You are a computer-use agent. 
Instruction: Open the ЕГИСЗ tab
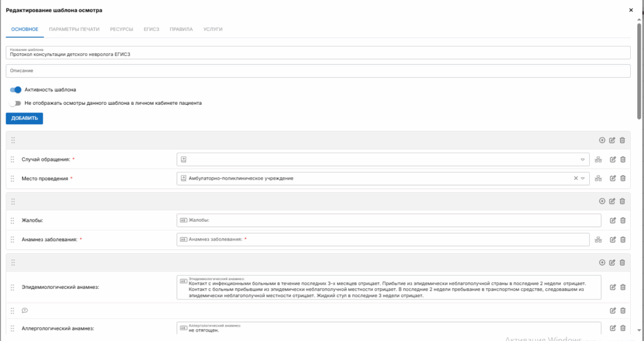pyautogui.click(x=151, y=30)
